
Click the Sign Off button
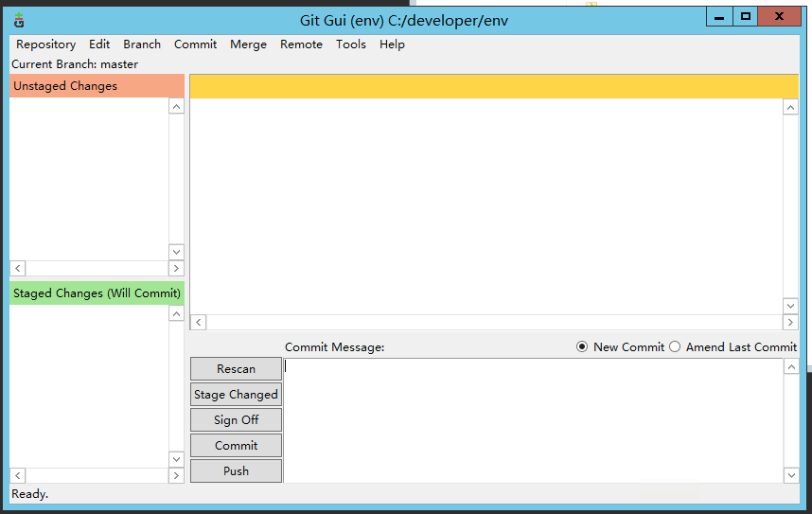click(237, 419)
